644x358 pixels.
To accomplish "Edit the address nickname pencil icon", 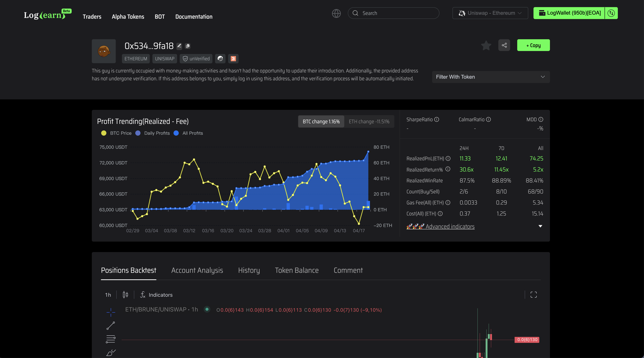I will (179, 46).
